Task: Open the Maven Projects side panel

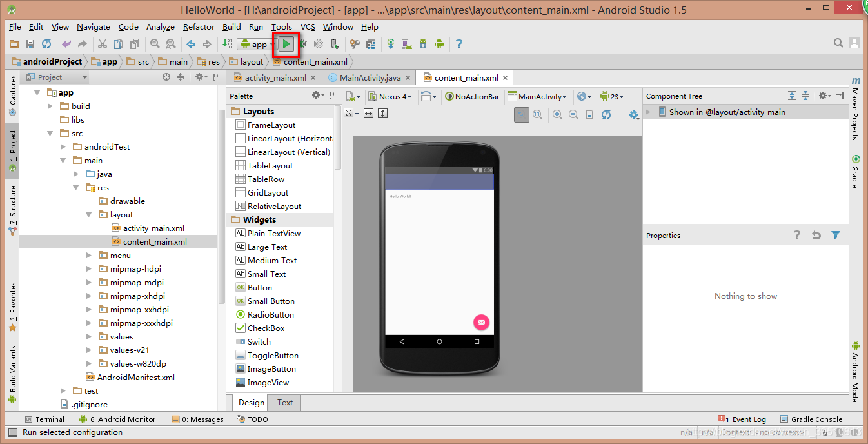Action: (x=856, y=108)
